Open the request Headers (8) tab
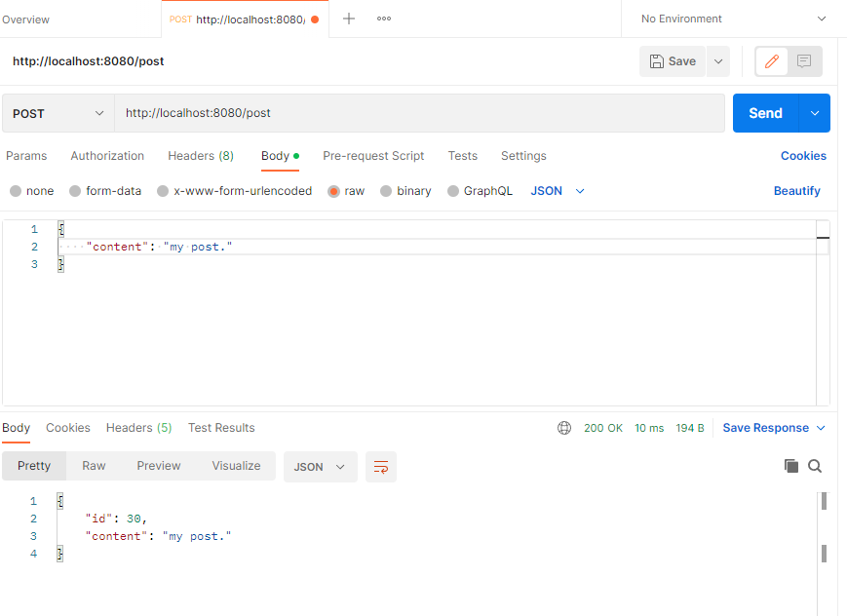This screenshot has width=847, height=616. 201,156
